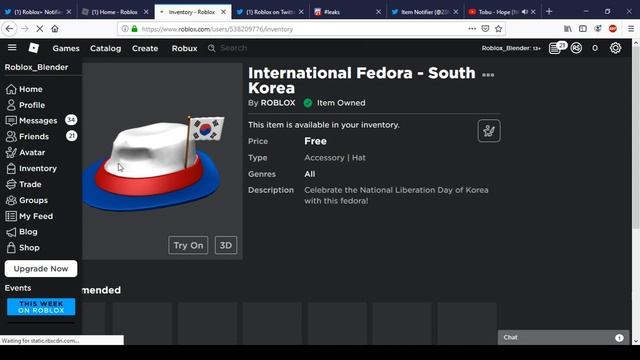Click the browser home icon
This screenshot has height=360, width=640.
click(x=55, y=29)
